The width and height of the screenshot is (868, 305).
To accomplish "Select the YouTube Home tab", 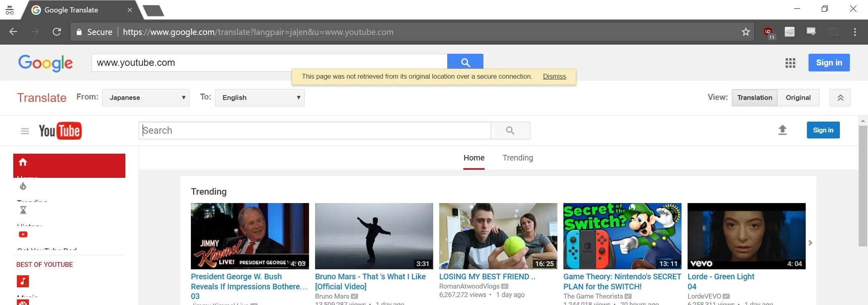I will [x=474, y=158].
